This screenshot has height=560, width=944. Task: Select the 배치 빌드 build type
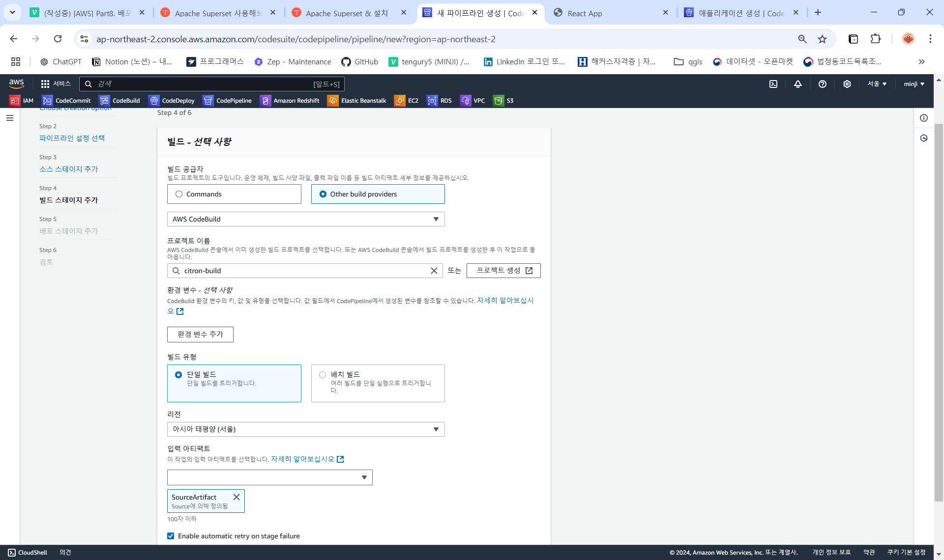[x=323, y=375]
